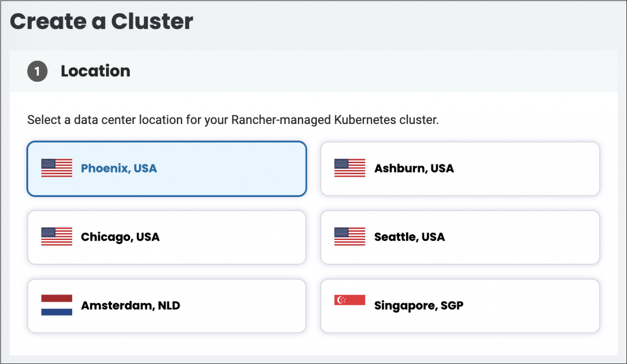627x364 pixels.
Task: Click the 'Select a data center location' description
Action: pyautogui.click(x=233, y=120)
